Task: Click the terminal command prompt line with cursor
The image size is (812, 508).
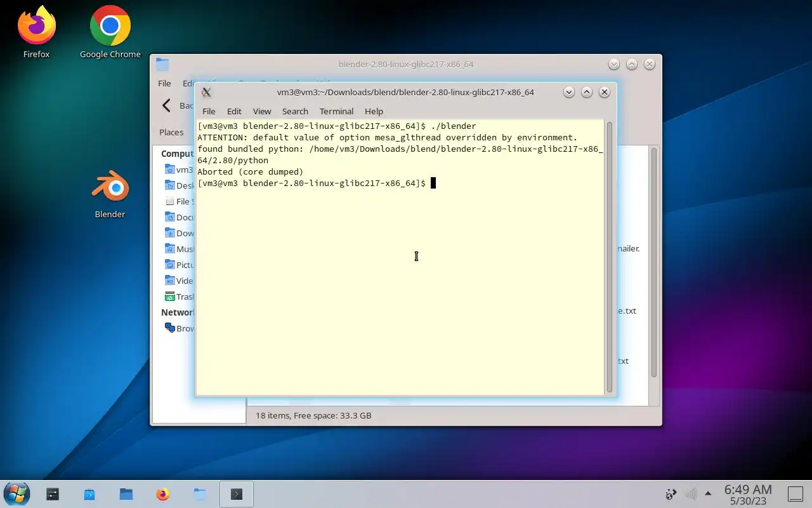Action: 317,184
